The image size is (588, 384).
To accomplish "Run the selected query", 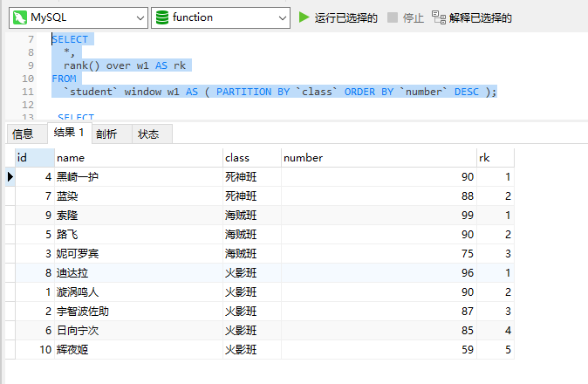I will click(338, 17).
